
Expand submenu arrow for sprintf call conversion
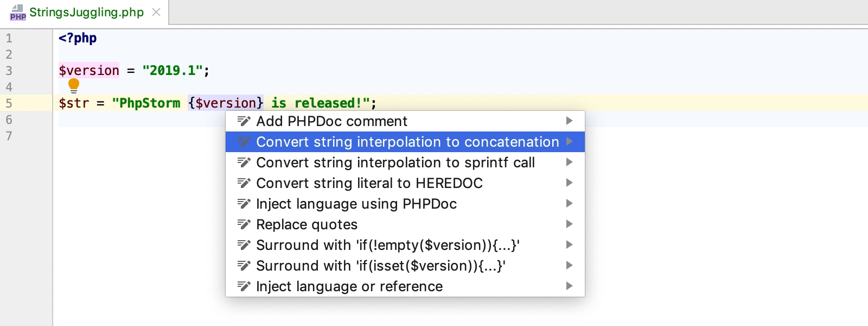tap(569, 162)
